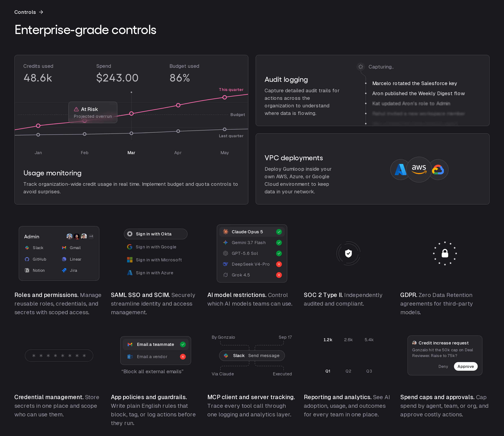Open the Controls arrow link
504x436 pixels.
point(29,12)
